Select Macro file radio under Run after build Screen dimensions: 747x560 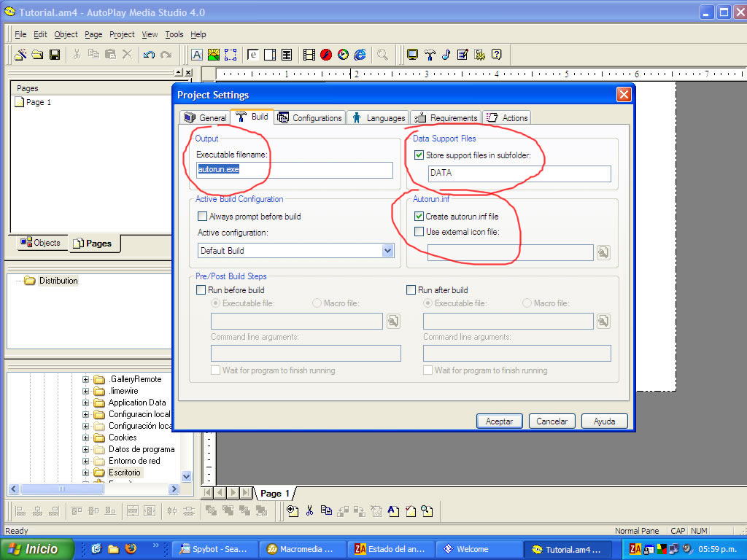pyautogui.click(x=527, y=303)
